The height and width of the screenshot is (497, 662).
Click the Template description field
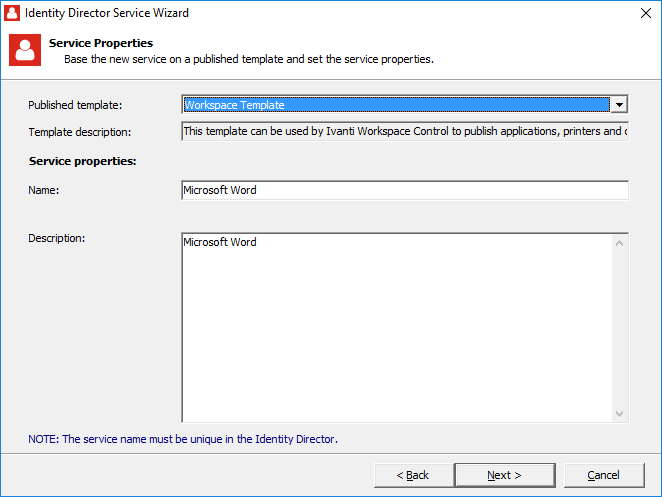(404, 131)
